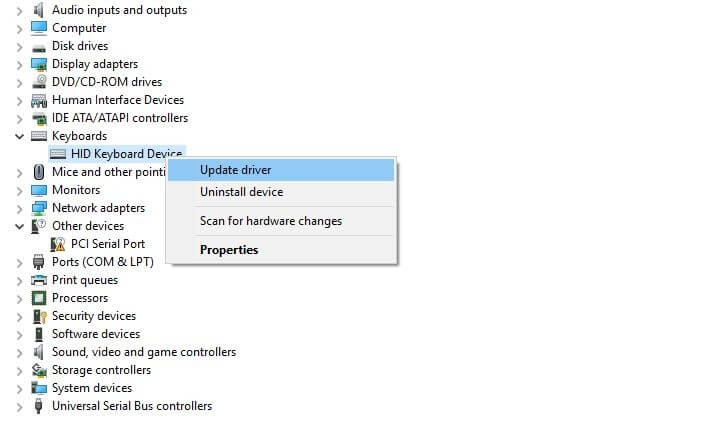Click the Display adapters icon
The image size is (711, 430).
tap(39, 64)
